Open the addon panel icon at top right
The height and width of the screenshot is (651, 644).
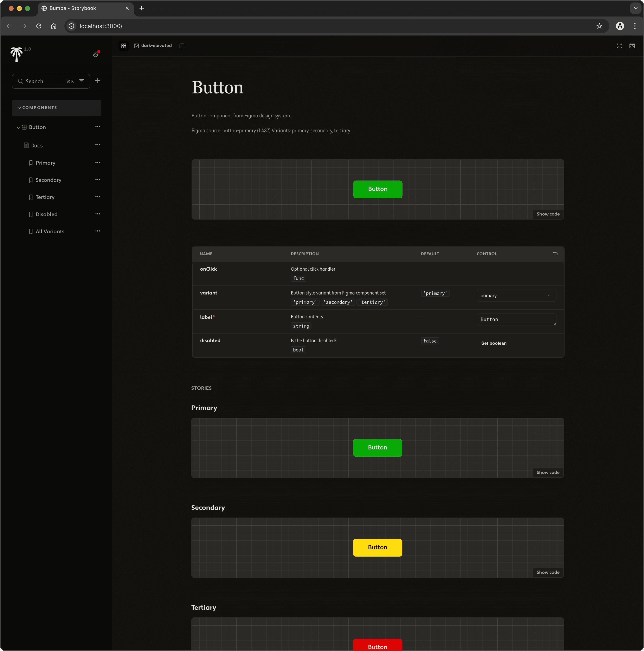pos(632,46)
